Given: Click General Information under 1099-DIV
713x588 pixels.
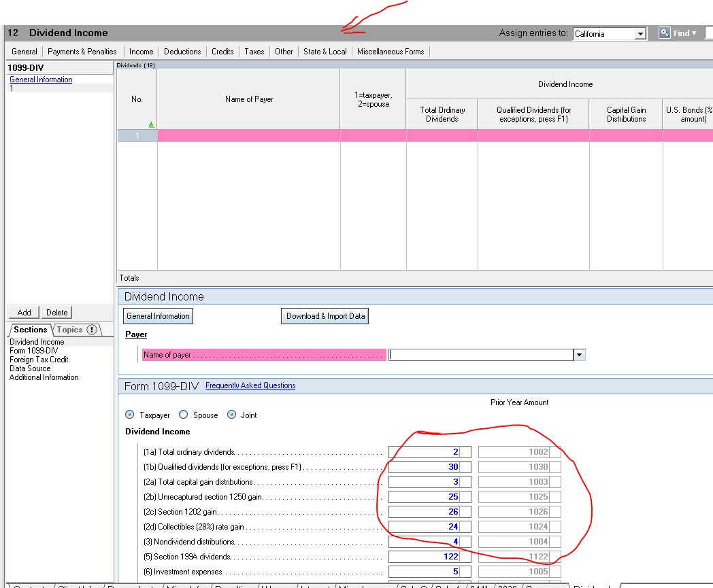Looking at the screenshot, I should [x=40, y=80].
